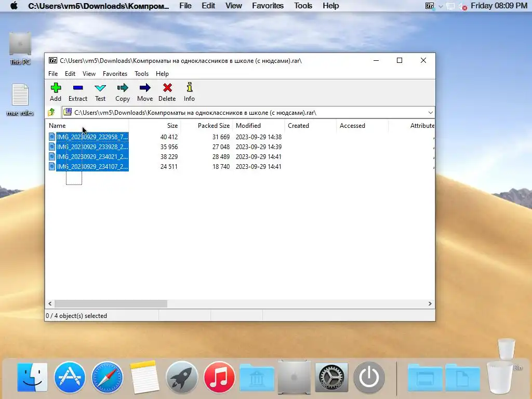Click the size value 40 412
The height and width of the screenshot is (399, 532).
[169, 137]
